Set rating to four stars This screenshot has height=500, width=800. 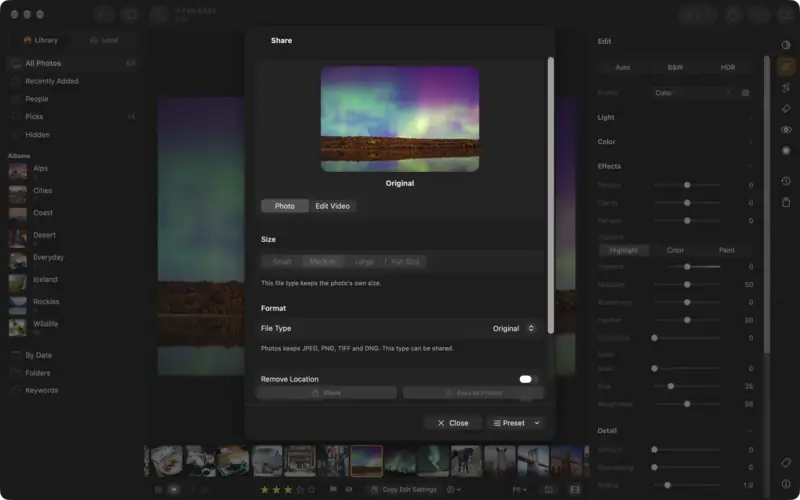299,490
